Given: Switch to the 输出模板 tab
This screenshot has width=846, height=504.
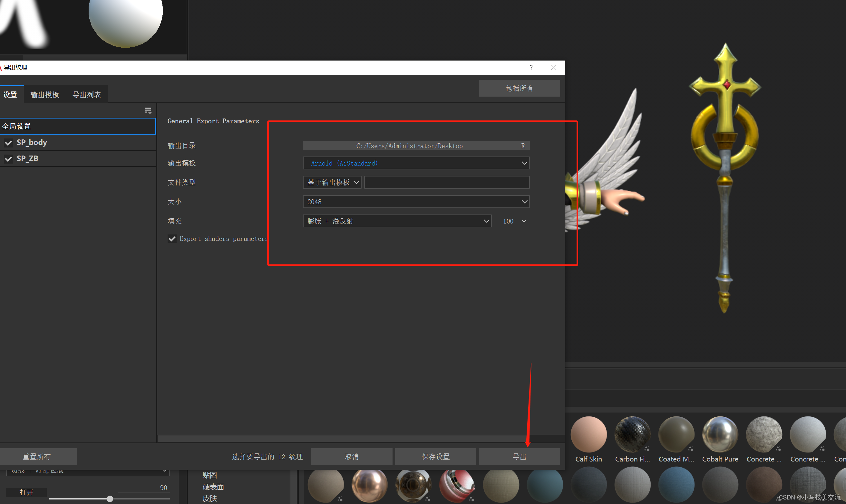Looking at the screenshot, I should point(44,95).
